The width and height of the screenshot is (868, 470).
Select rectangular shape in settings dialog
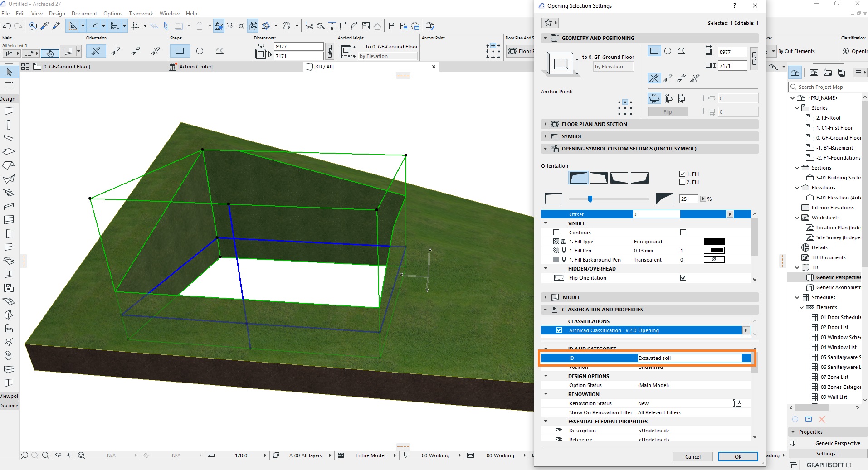point(654,51)
